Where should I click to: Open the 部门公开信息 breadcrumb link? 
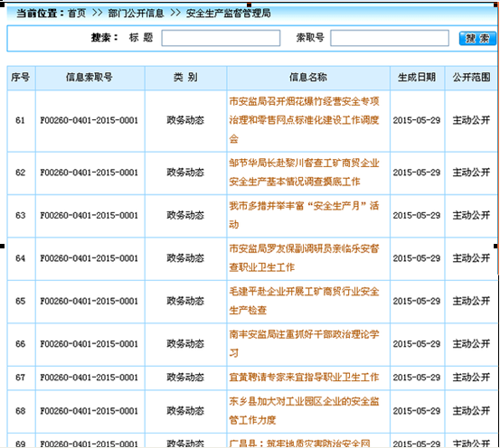point(136,14)
